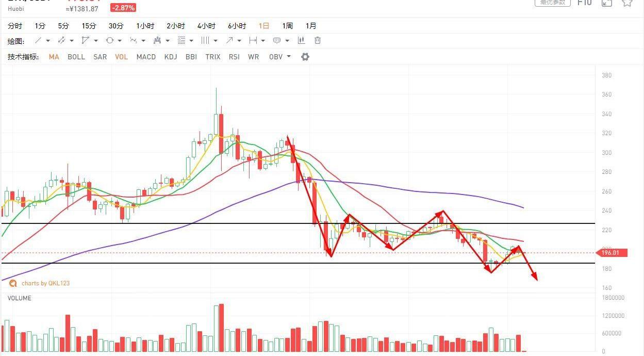This screenshot has height=356, width=644.
Task: Expand the vertical lines dropdown arrow
Action: (216, 41)
